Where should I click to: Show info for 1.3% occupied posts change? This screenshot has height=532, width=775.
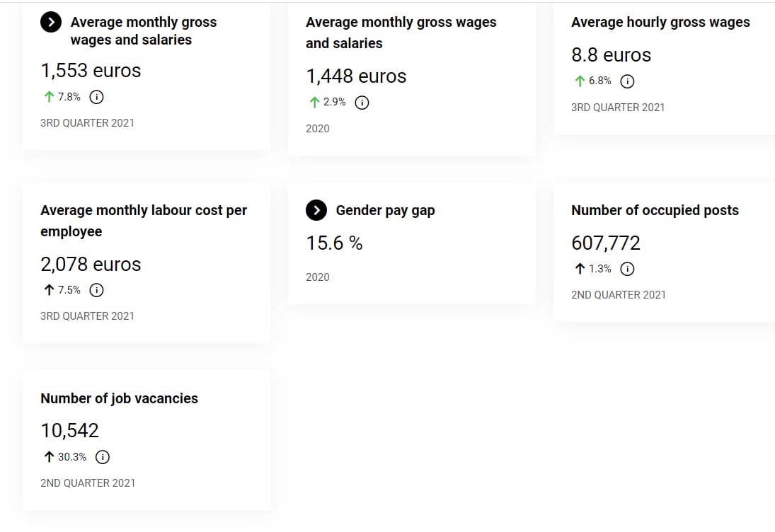point(627,269)
